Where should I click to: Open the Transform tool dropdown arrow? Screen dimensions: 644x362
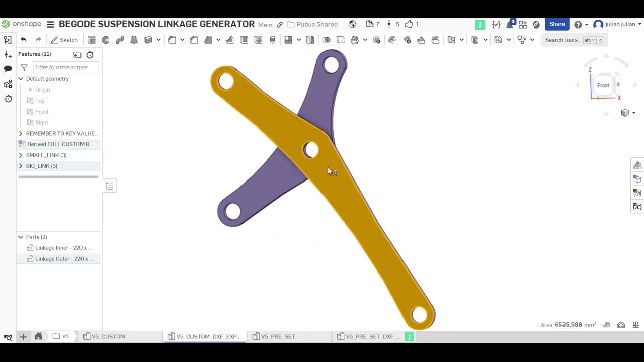coord(365,40)
